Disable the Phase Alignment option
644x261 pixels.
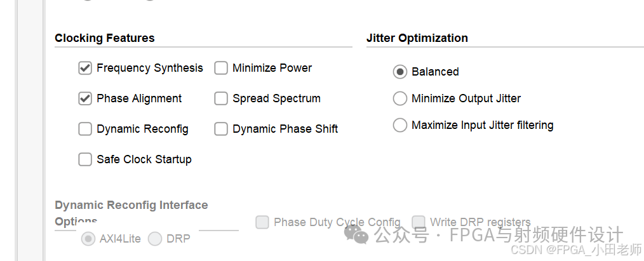pyautogui.click(x=85, y=98)
